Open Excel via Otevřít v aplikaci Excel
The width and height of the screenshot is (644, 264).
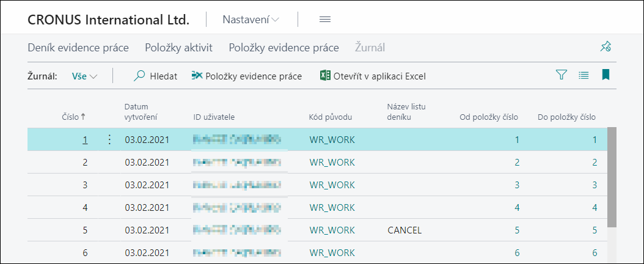point(373,76)
